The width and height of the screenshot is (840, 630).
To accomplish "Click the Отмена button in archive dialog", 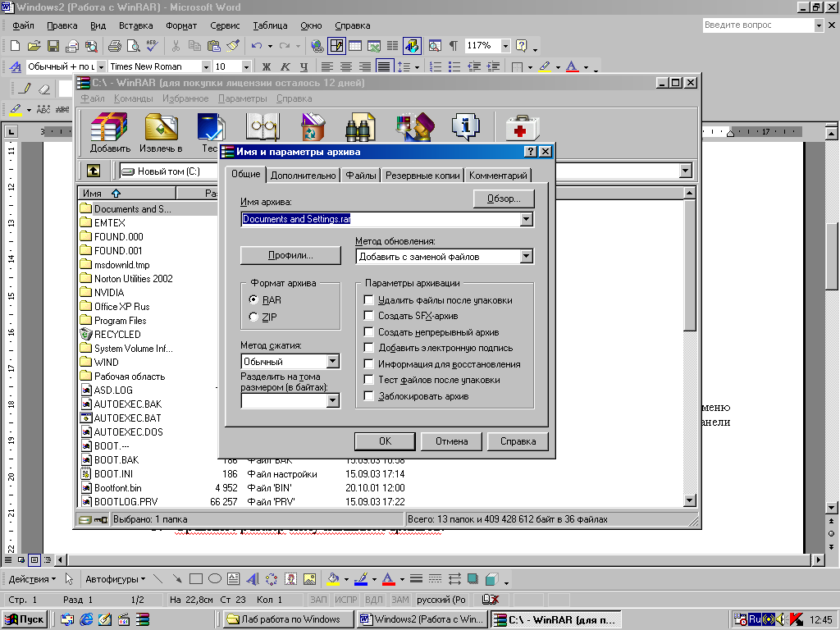I will click(x=451, y=441).
